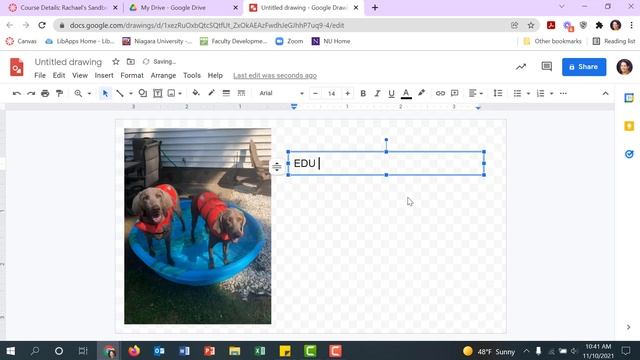Open the Format menu
Image resolution: width=640 pixels, height=360 pixels.
(132, 76)
